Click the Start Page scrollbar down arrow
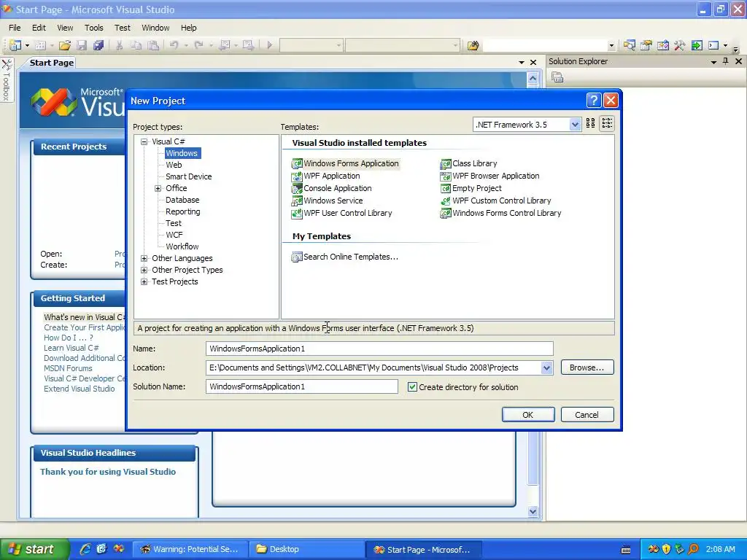 (x=533, y=511)
